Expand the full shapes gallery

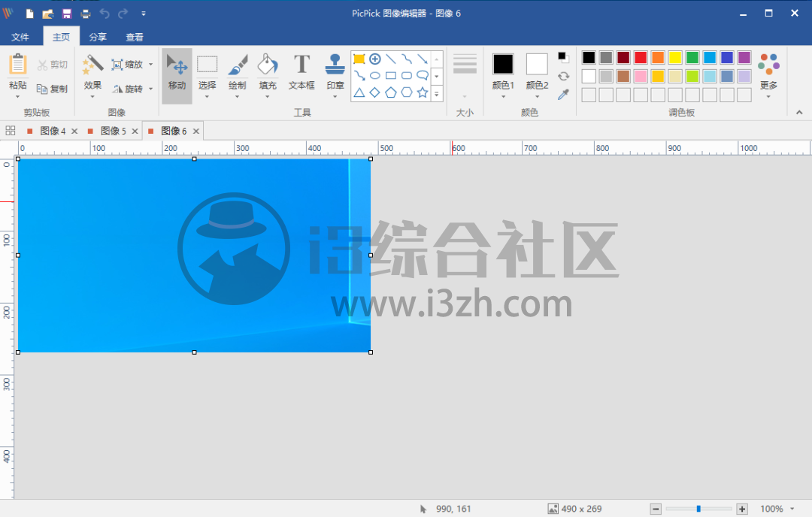tap(437, 94)
